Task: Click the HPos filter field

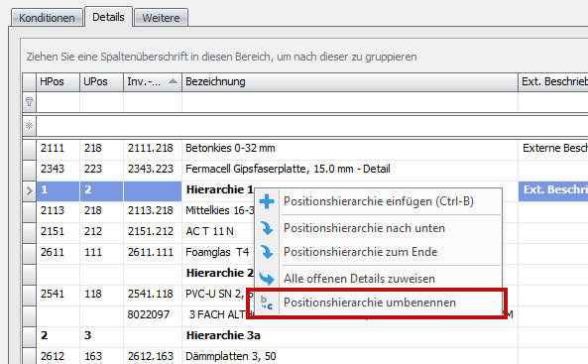Action: click(58, 102)
